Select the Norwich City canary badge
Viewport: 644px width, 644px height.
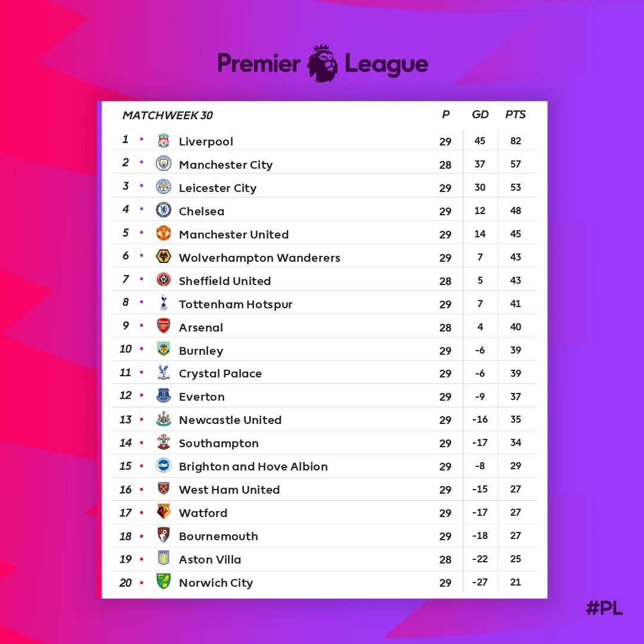(x=163, y=582)
